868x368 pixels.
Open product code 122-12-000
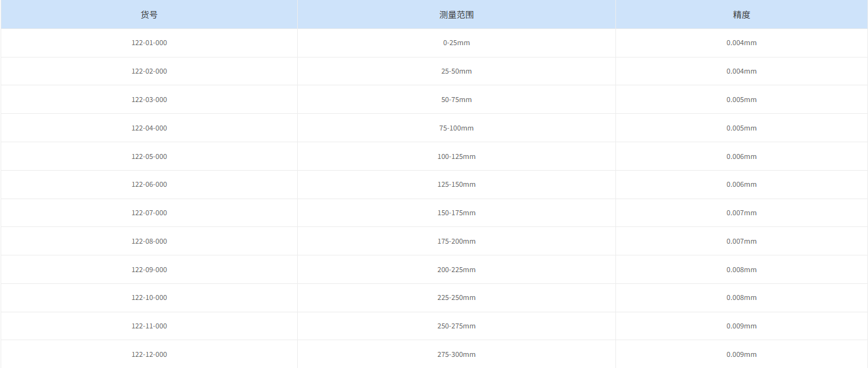click(149, 354)
